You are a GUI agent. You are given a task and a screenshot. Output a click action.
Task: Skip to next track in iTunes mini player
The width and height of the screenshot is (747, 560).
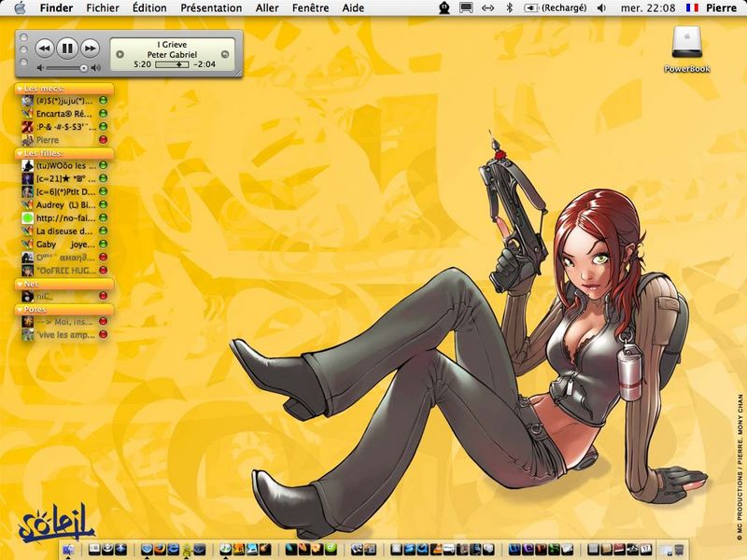coord(90,49)
